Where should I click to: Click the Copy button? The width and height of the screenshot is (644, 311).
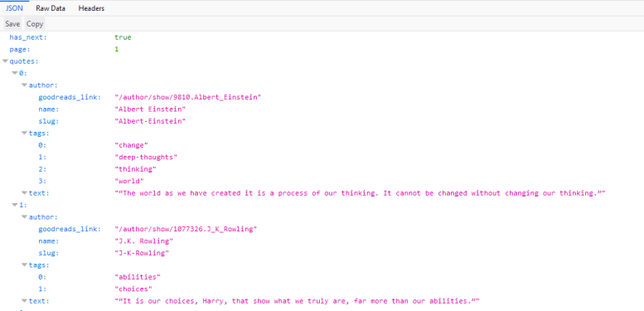(35, 24)
